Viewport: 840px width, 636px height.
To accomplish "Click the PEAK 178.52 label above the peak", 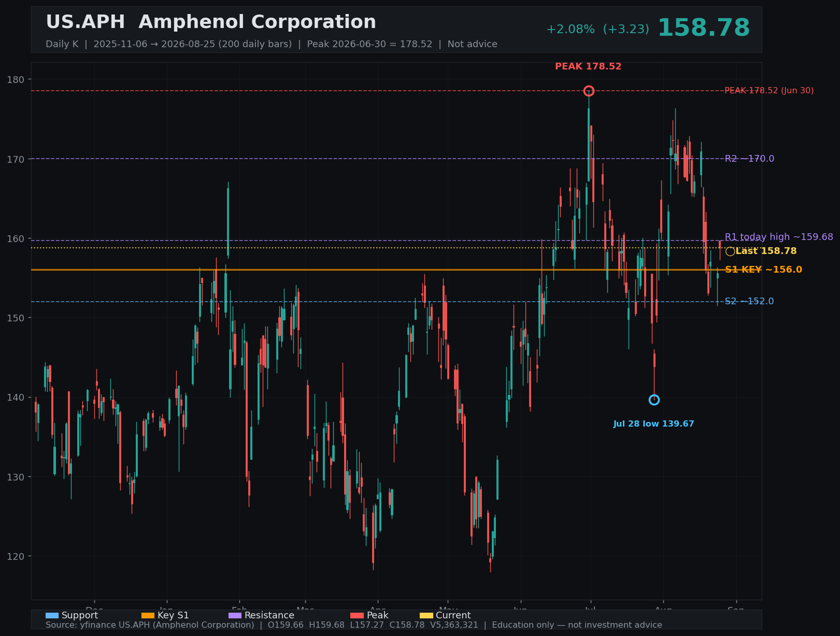I will pos(588,66).
